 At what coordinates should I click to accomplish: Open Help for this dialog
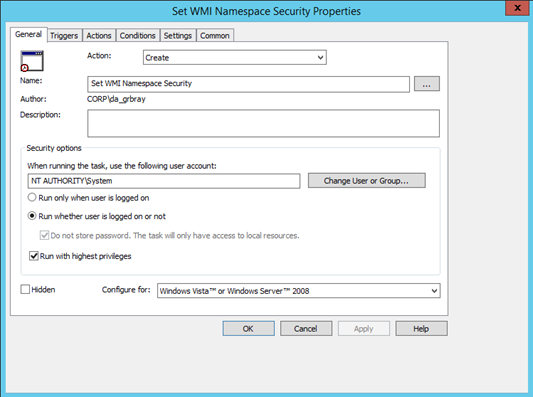click(x=421, y=329)
